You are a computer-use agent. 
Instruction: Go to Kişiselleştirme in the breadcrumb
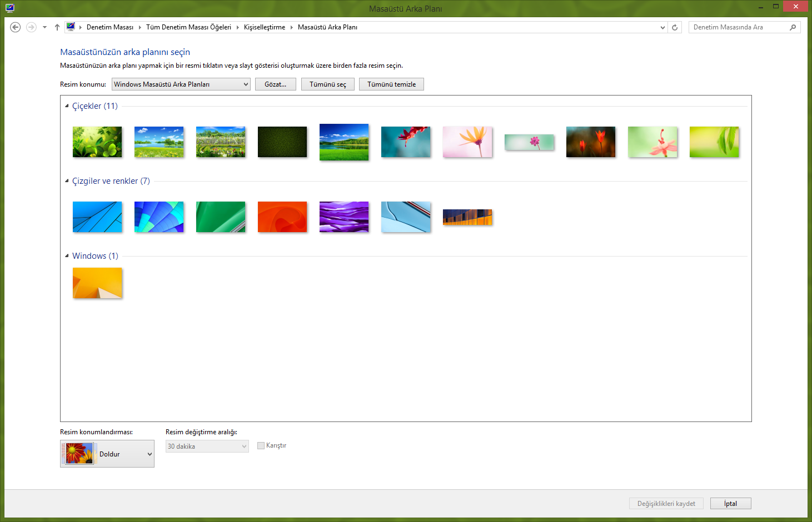pos(264,27)
